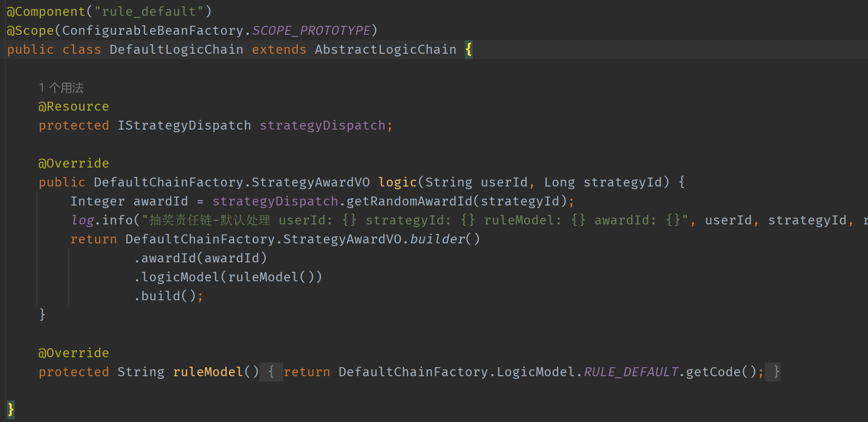Click the italic builder() call
The width and height of the screenshot is (868, 422).
pos(445,239)
